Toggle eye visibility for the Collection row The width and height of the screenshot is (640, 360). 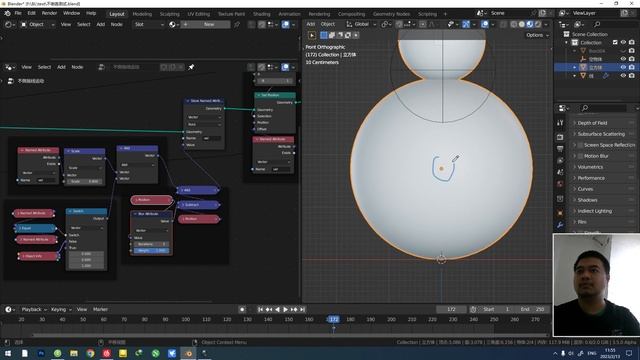(623, 42)
